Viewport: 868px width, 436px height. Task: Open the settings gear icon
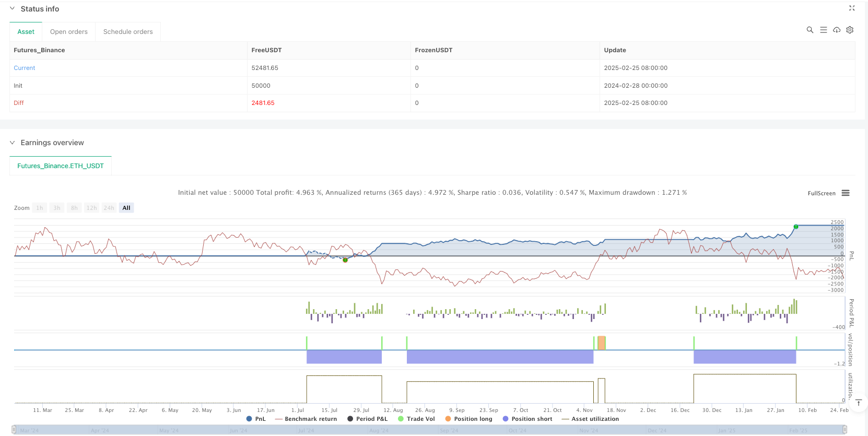point(850,30)
